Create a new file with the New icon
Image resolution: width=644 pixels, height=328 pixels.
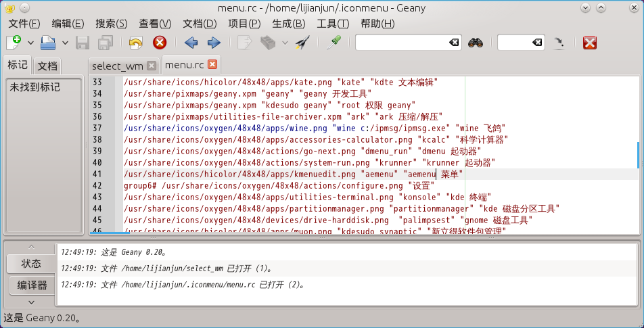point(13,43)
